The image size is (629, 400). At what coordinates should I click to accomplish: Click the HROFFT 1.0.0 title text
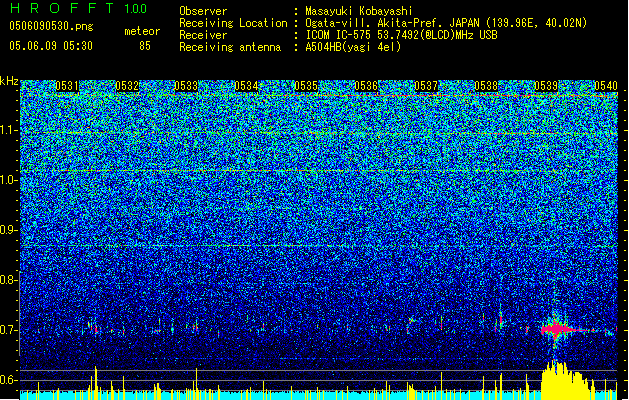(78, 8)
